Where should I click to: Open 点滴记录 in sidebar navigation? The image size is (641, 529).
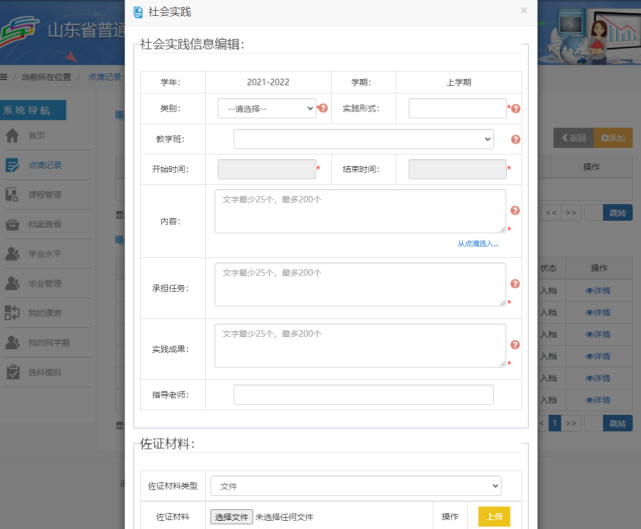(44, 165)
